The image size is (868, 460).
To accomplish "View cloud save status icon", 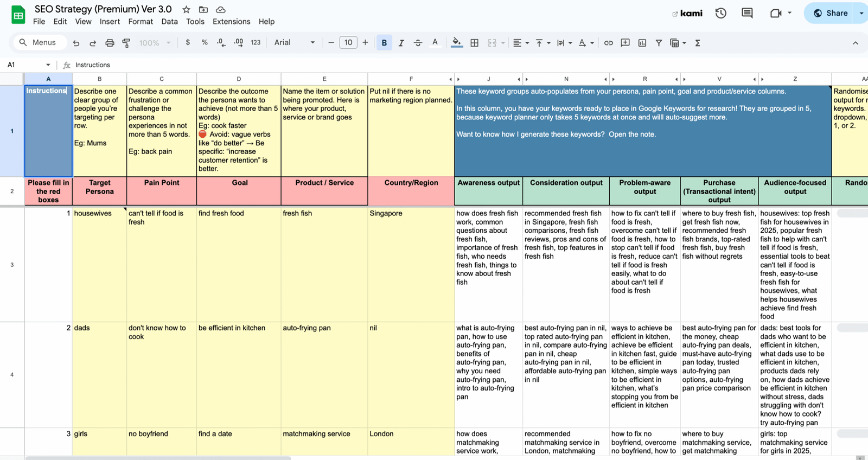I will [x=220, y=9].
